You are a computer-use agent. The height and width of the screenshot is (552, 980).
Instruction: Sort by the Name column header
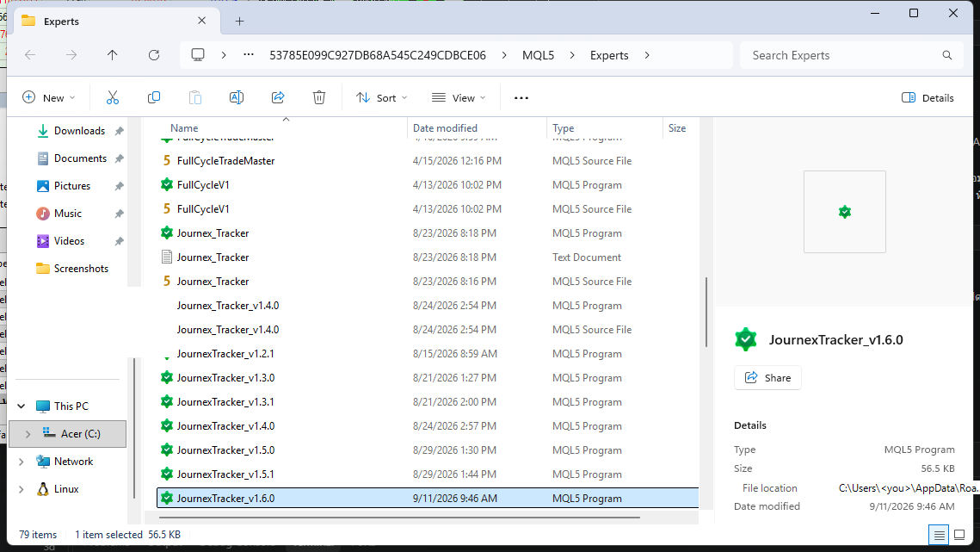[x=184, y=127]
